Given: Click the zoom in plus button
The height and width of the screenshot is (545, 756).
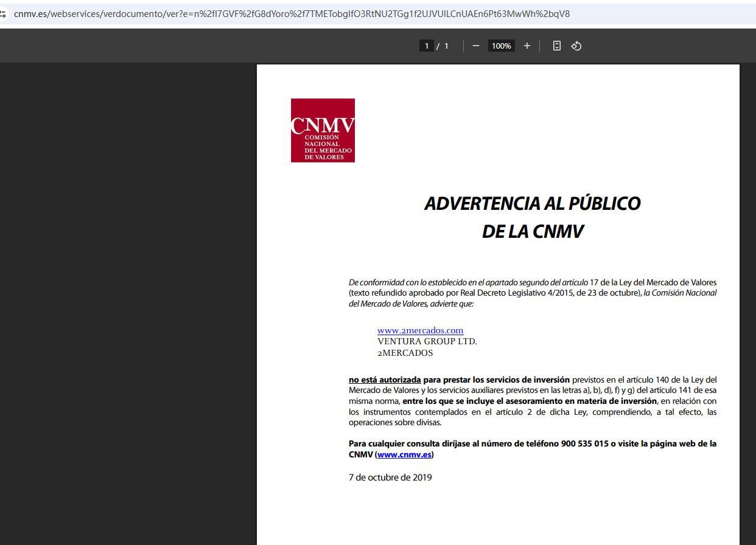Looking at the screenshot, I should pos(527,46).
